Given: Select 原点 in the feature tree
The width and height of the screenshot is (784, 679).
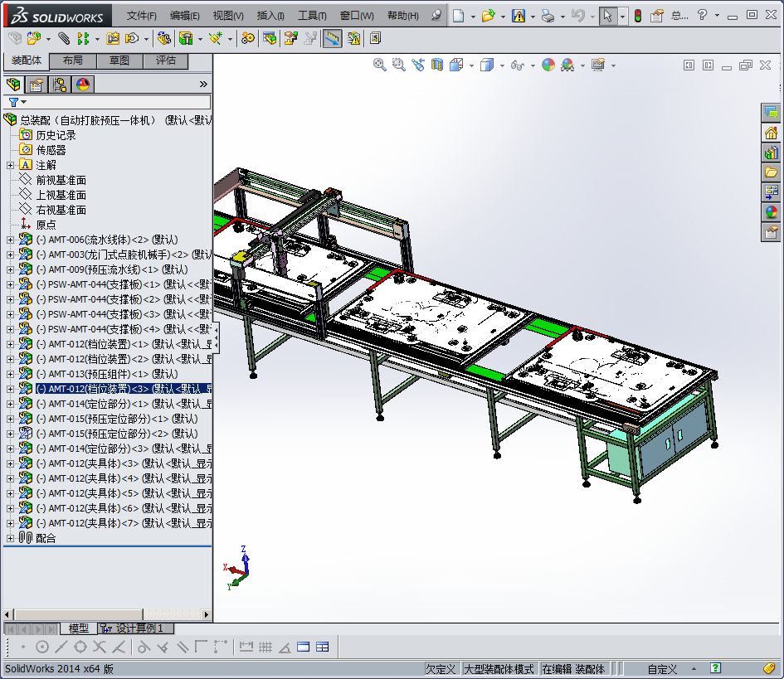Looking at the screenshot, I should (x=46, y=225).
